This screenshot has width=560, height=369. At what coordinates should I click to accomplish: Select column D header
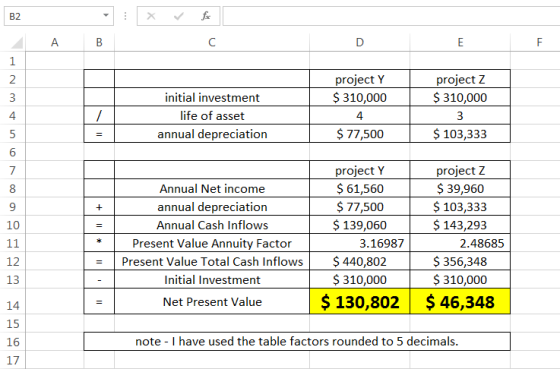point(360,43)
